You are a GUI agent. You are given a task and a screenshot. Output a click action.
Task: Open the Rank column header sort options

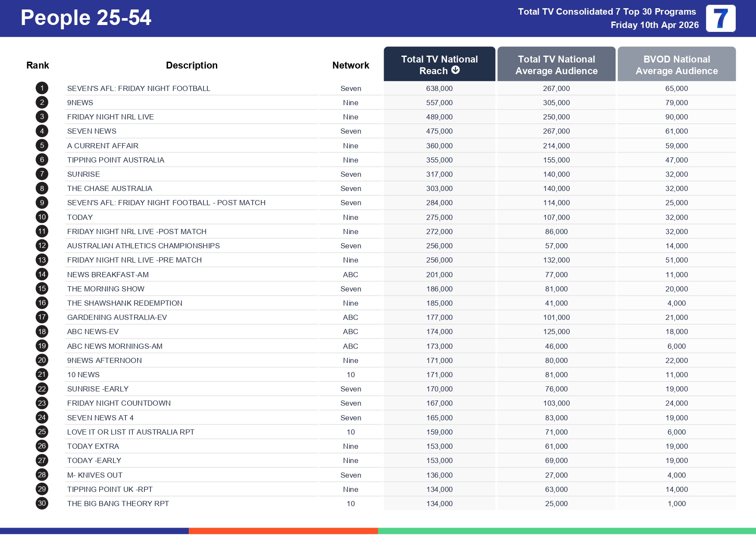37,65
